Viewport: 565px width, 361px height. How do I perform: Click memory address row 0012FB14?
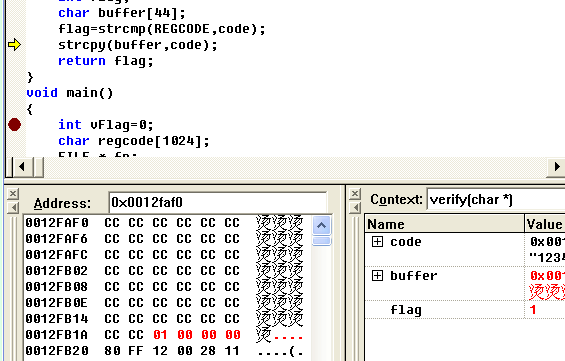pos(164,319)
